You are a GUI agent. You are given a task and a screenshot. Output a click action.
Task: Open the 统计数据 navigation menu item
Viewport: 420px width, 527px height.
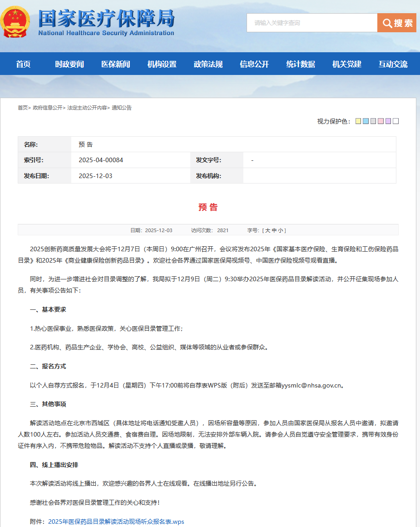point(301,64)
